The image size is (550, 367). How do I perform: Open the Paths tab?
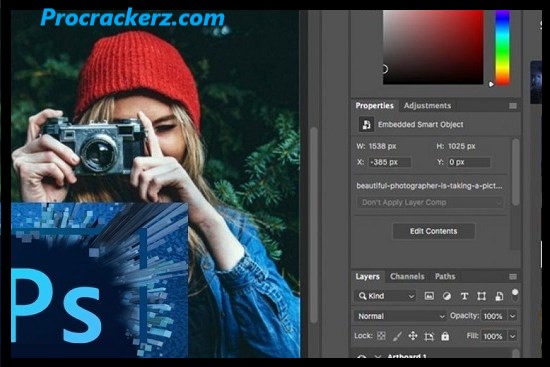click(x=445, y=276)
